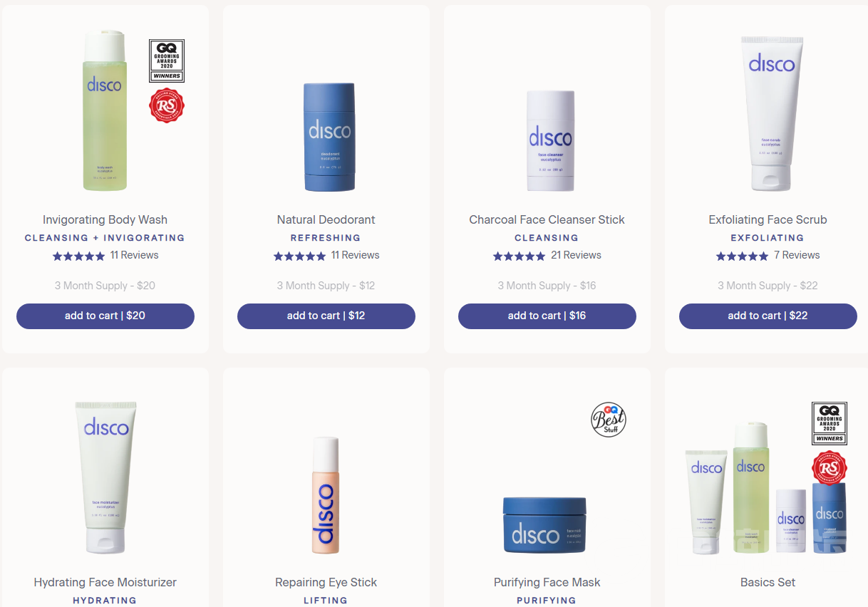Click GQ Grooming Awards badge on Basics Set
This screenshot has width=868, height=607.
pyautogui.click(x=829, y=423)
